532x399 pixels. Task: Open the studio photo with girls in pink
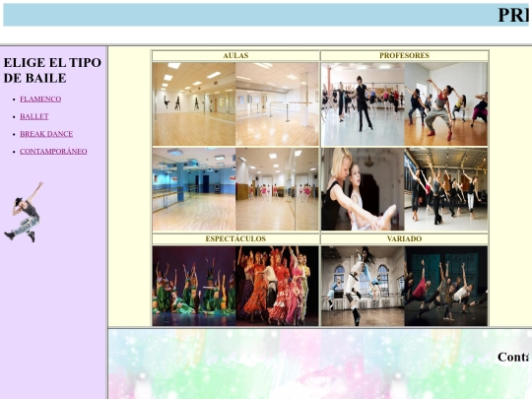coord(277,189)
